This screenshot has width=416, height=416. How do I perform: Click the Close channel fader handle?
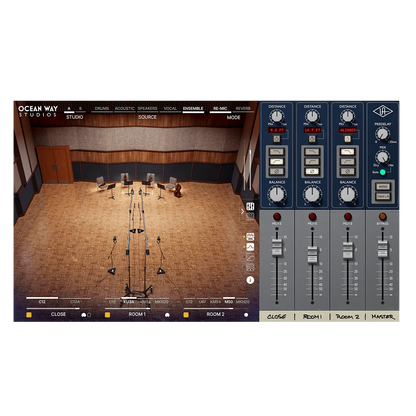[x=277, y=248]
